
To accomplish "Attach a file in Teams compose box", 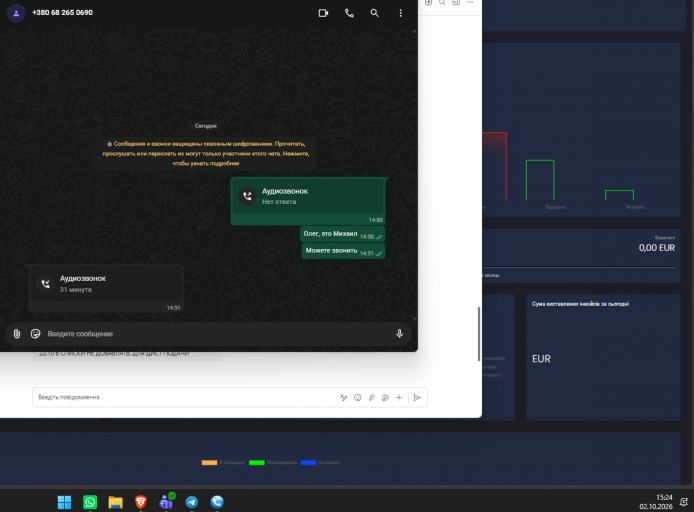I will 372,397.
